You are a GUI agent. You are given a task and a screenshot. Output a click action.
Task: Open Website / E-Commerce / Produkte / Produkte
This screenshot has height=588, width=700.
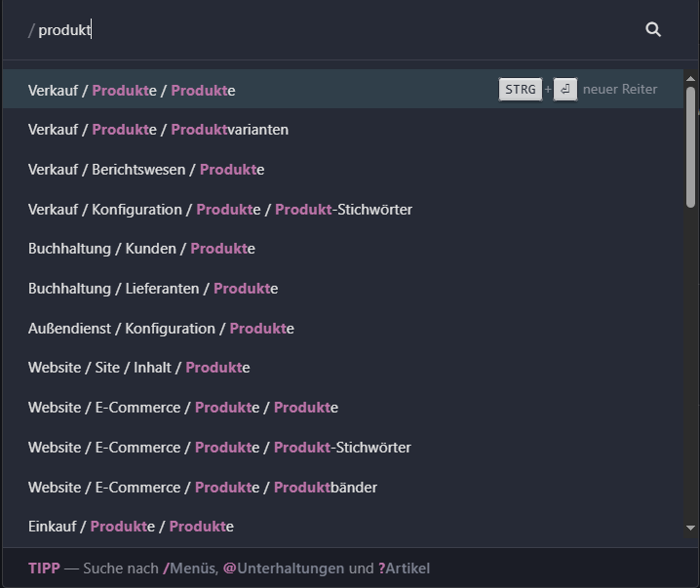tap(183, 408)
